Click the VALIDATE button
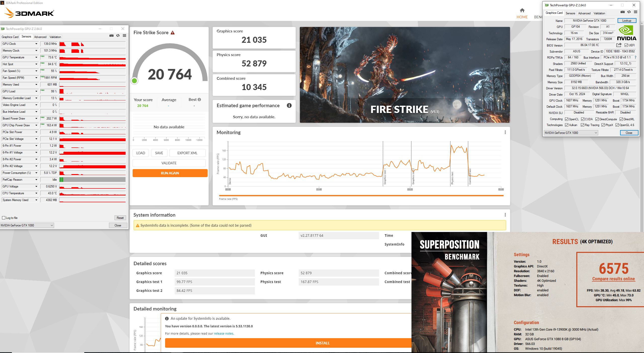Viewport: 644px width, 353px height. 169,163
